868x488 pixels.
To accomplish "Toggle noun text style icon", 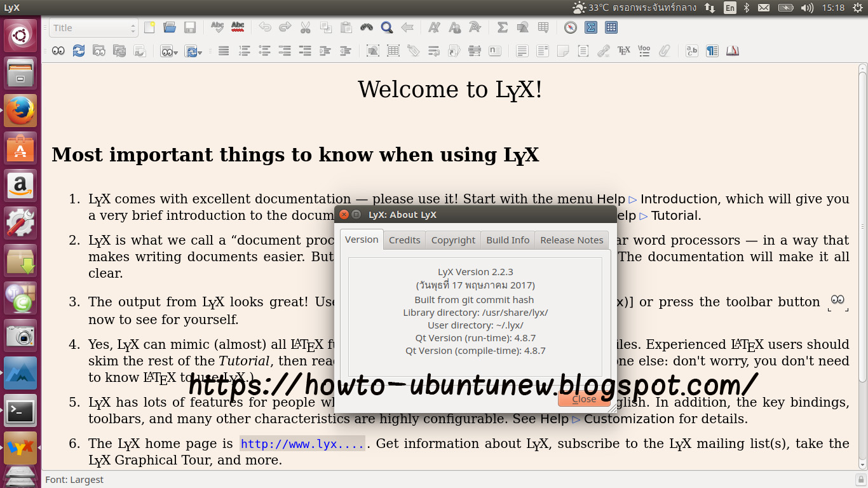I will click(455, 27).
